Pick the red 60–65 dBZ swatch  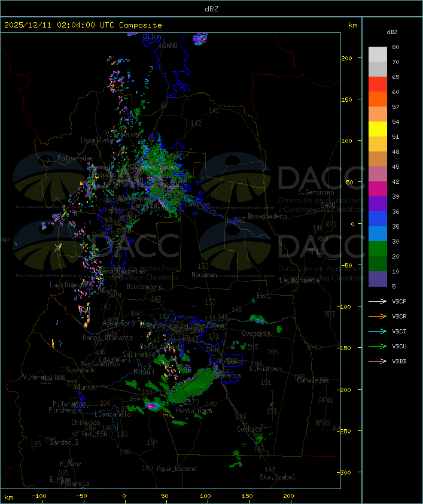click(378, 84)
